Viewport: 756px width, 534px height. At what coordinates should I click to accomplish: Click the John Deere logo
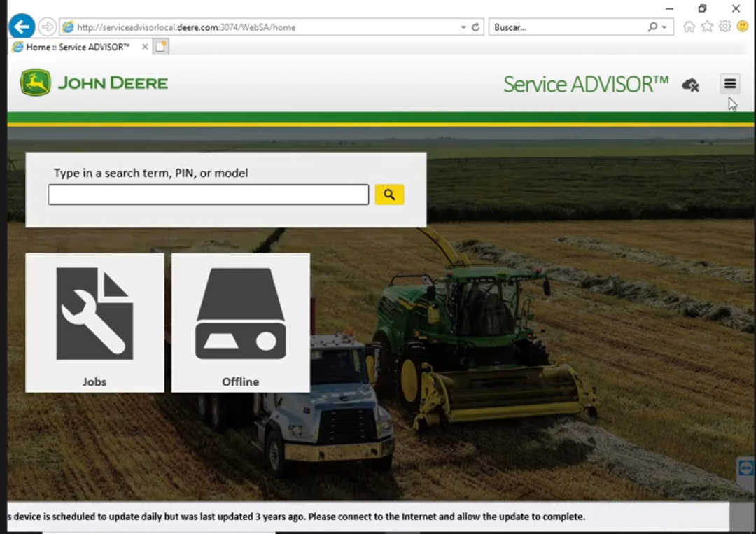click(93, 82)
